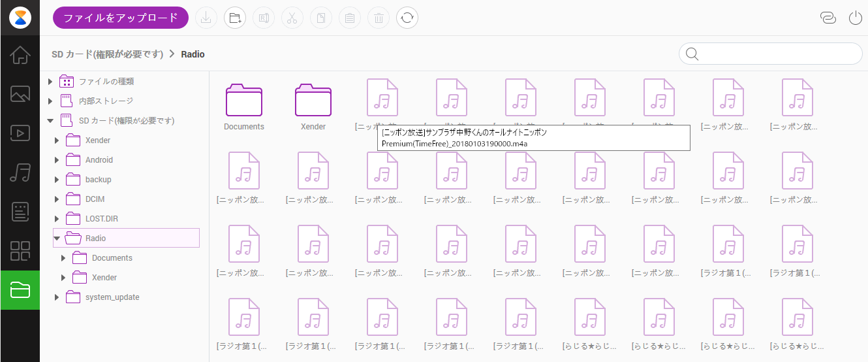The image size is (868, 362).
Task: Click the search magnifier icon
Action: (692, 54)
